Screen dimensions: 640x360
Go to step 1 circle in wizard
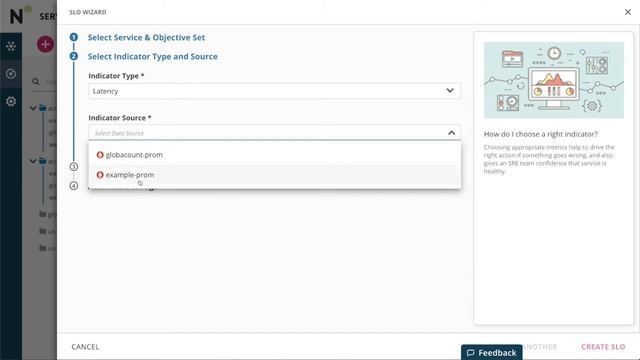click(x=73, y=37)
